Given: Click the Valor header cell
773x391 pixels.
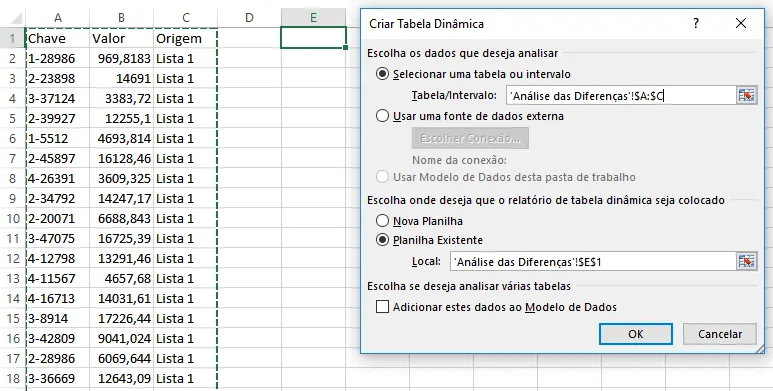Looking at the screenshot, I should coord(121,38).
